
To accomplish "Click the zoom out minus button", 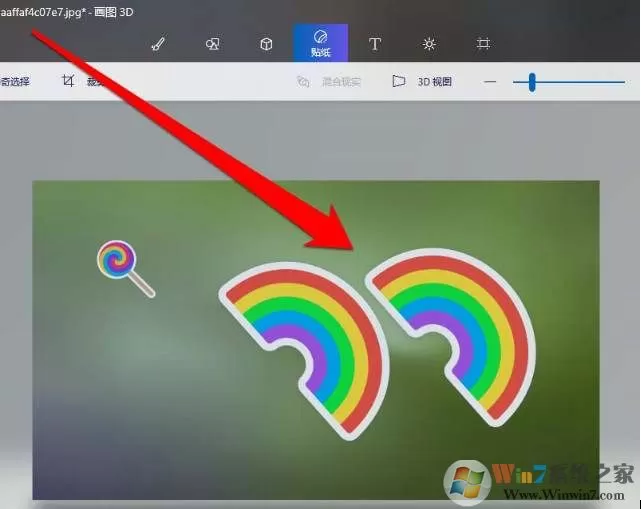I will (490, 82).
